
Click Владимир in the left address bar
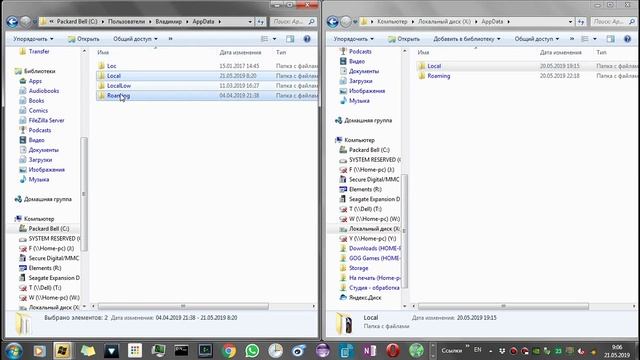click(x=169, y=22)
